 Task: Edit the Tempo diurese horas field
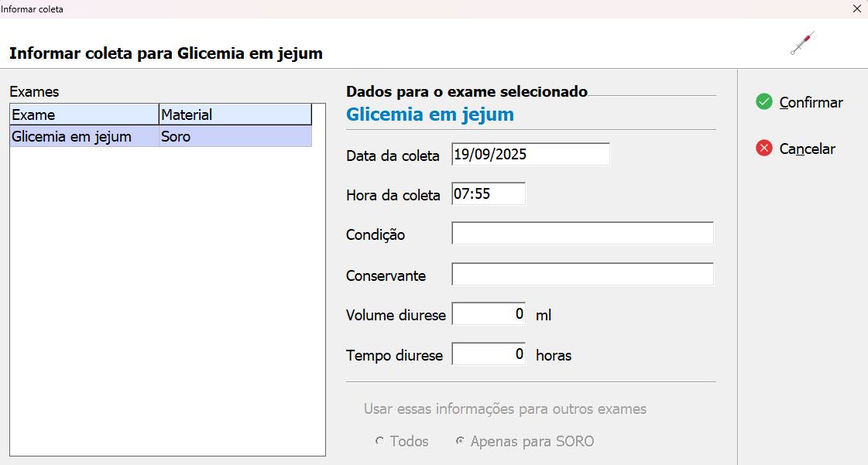(489, 354)
